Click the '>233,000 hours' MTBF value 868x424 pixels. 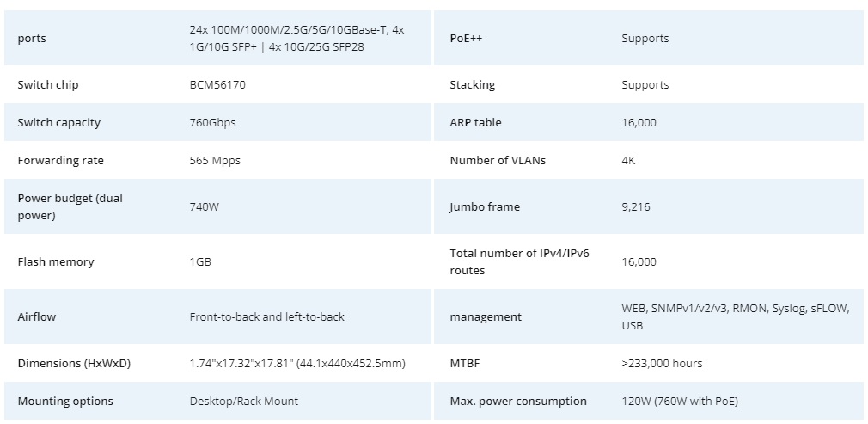662,364
